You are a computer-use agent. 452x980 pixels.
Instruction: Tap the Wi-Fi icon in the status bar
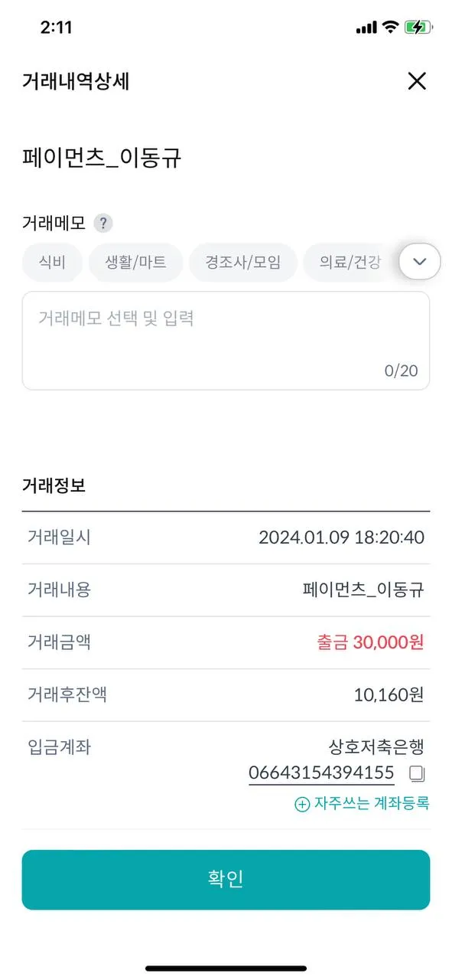(391, 28)
